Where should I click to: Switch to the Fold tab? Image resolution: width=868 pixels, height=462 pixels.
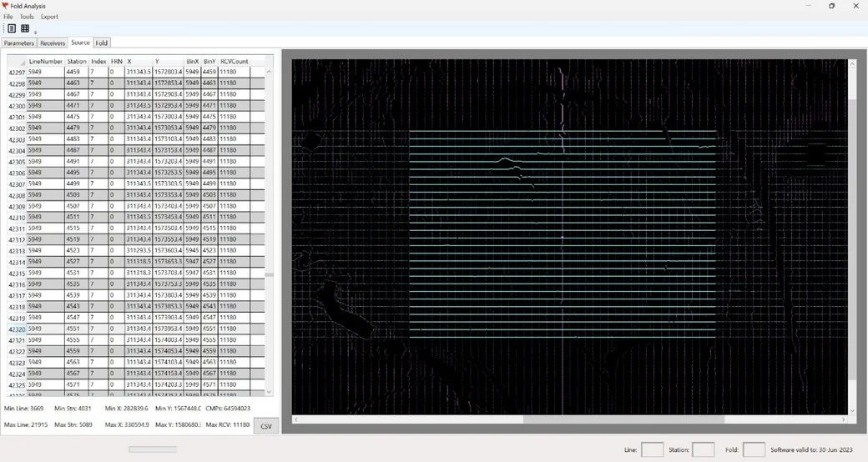(x=101, y=43)
